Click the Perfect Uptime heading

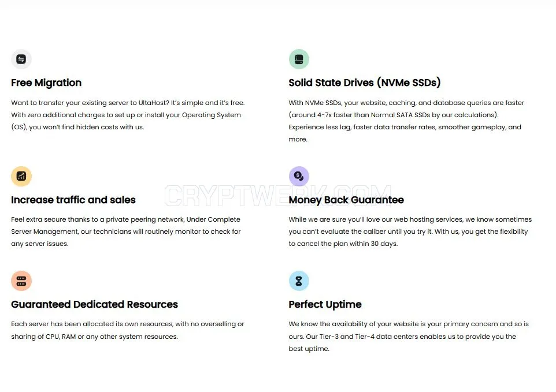(x=325, y=304)
